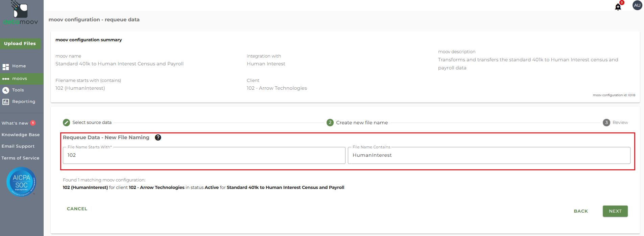Open the Email Support link
Viewport: 644px width, 236px height.
tap(18, 146)
